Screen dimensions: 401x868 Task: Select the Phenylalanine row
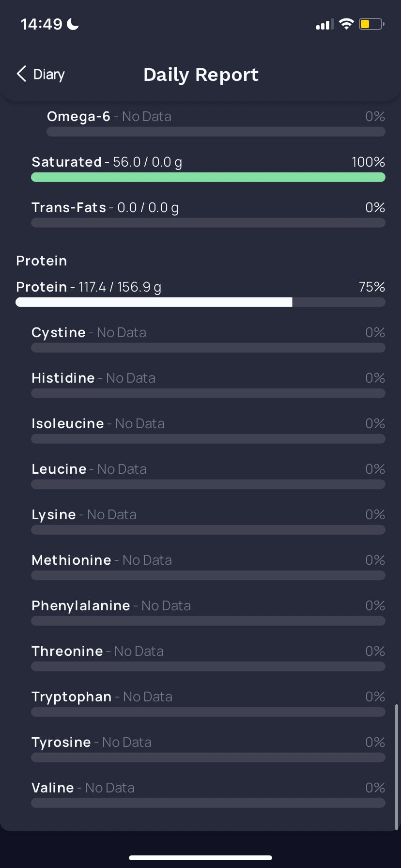pyautogui.click(x=208, y=612)
